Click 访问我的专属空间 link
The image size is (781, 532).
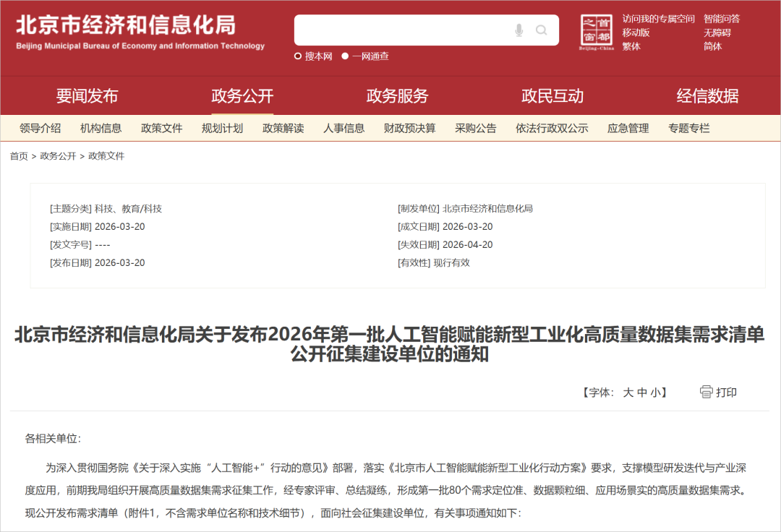658,19
